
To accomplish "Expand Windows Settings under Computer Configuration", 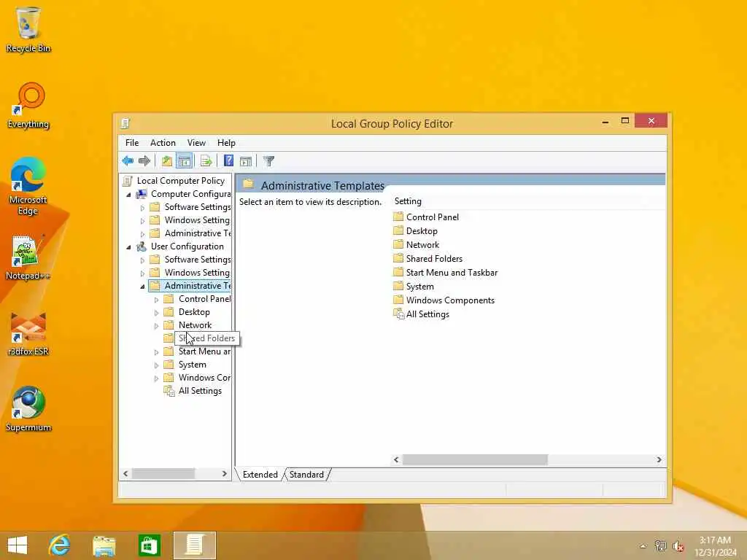I will [x=142, y=221].
